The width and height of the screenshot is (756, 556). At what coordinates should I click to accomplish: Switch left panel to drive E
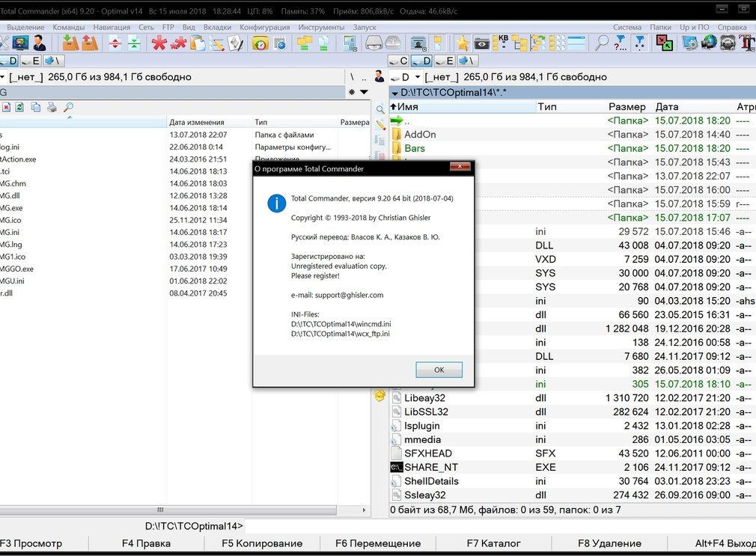(31, 61)
